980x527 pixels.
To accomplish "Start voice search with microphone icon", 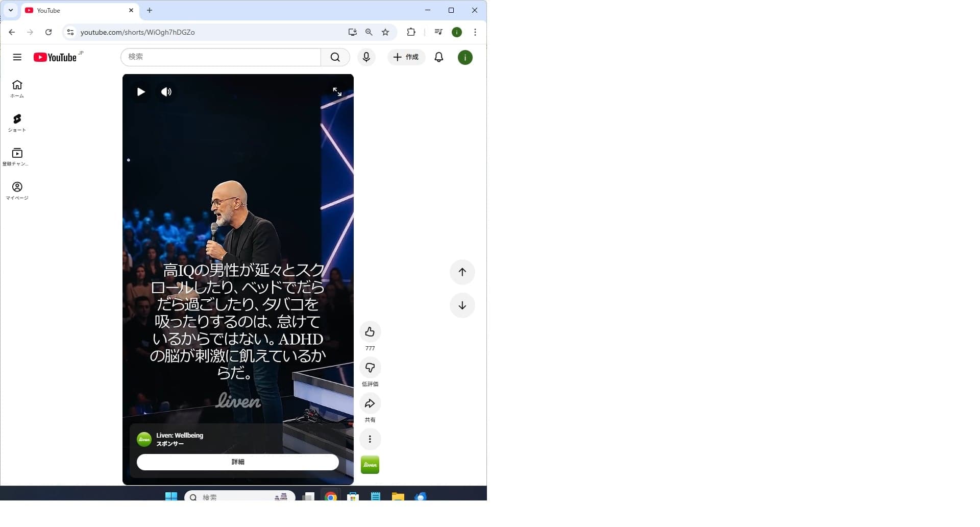I will (366, 57).
